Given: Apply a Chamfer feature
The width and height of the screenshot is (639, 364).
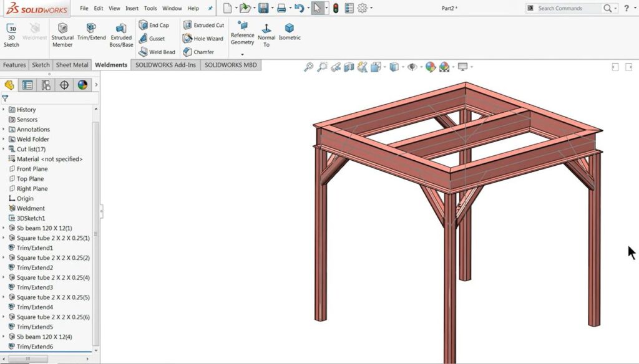Looking at the screenshot, I should (x=203, y=52).
